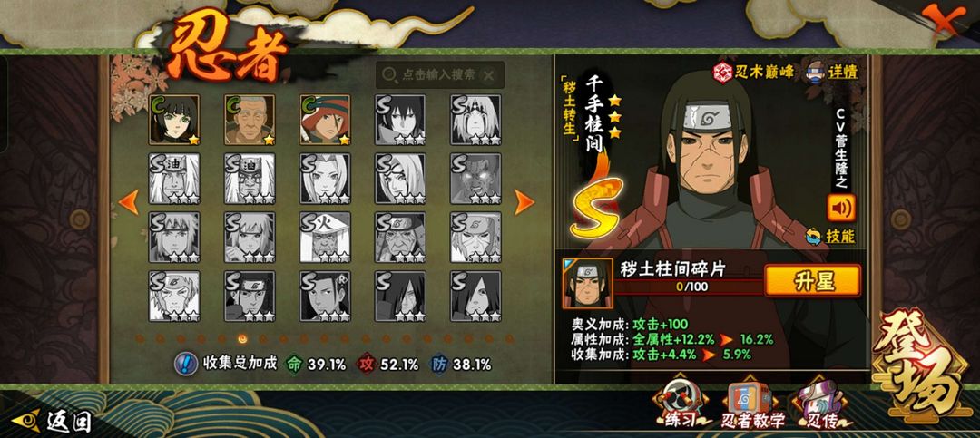The width and height of the screenshot is (980, 438).
Task: Play the character voice speaker icon
Action: click(x=840, y=208)
